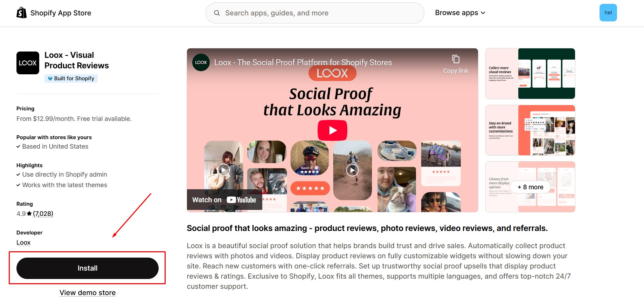Click the Shopify bag logo icon

coord(21,13)
